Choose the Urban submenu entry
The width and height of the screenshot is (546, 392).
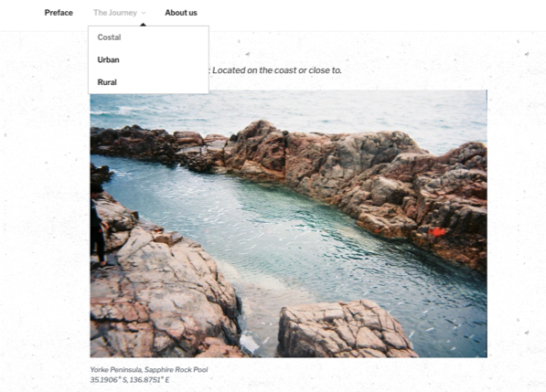[x=108, y=59]
